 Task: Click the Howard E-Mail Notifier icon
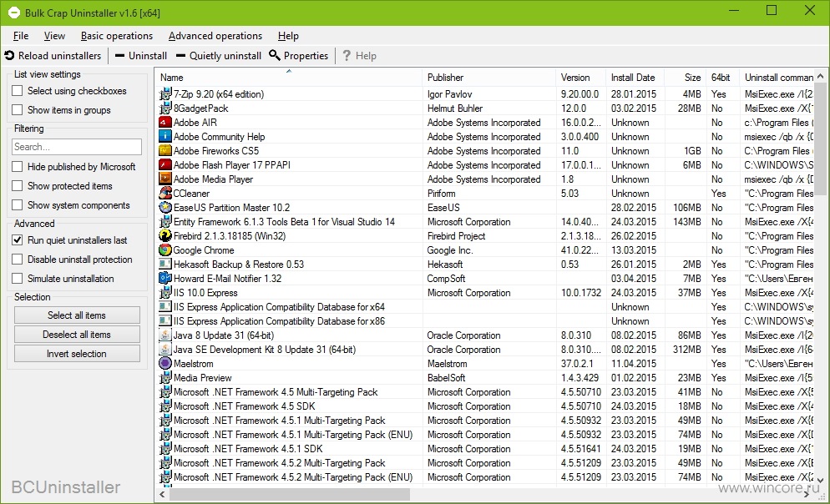point(165,279)
